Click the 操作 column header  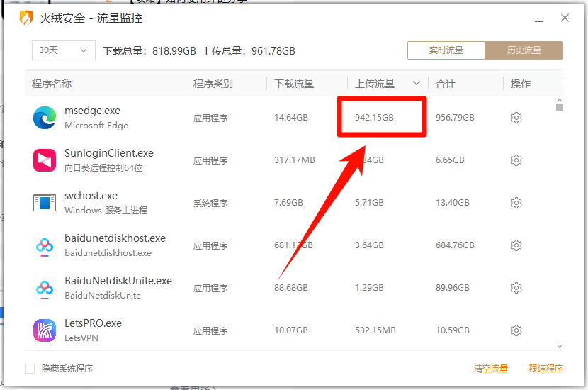[521, 84]
